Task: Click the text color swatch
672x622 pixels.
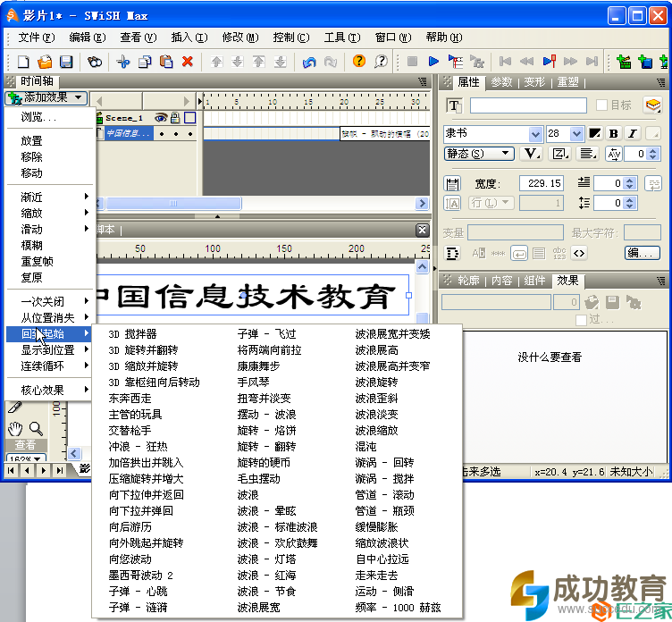Action: point(595,134)
